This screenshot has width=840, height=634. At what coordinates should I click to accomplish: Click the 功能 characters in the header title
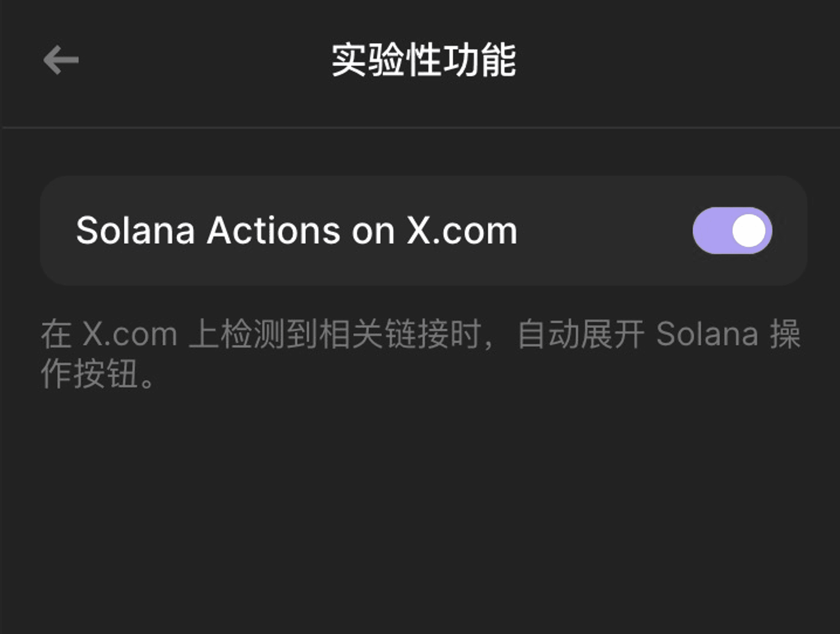(x=479, y=60)
